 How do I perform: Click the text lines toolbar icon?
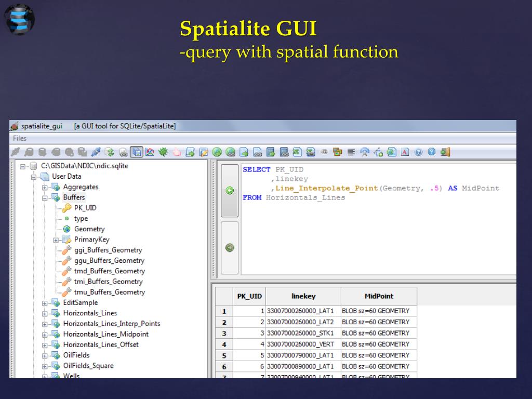pos(351,152)
